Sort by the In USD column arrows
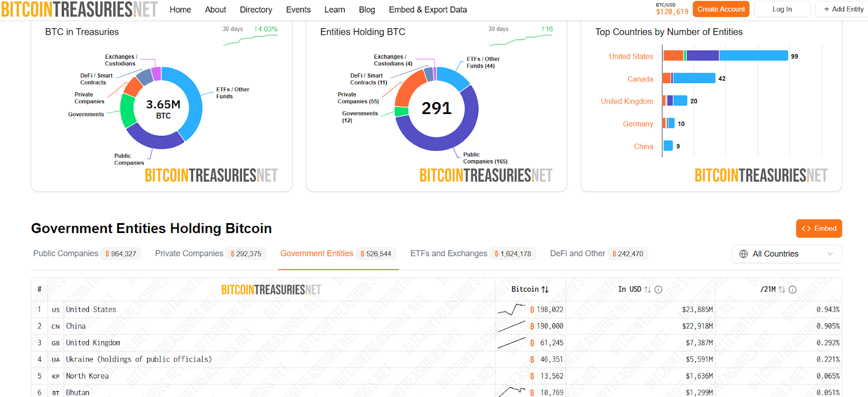The width and height of the screenshot is (868, 397). pos(648,289)
